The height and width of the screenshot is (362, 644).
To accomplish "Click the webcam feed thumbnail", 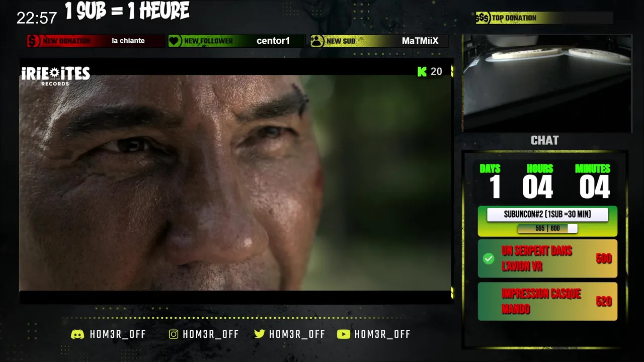I will tap(547, 83).
